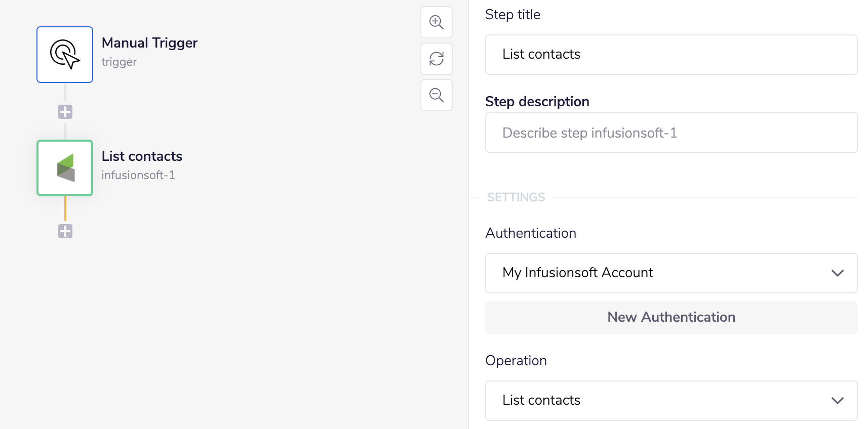Zoom out of the workflow canvas
The height and width of the screenshot is (429, 868).
(437, 95)
